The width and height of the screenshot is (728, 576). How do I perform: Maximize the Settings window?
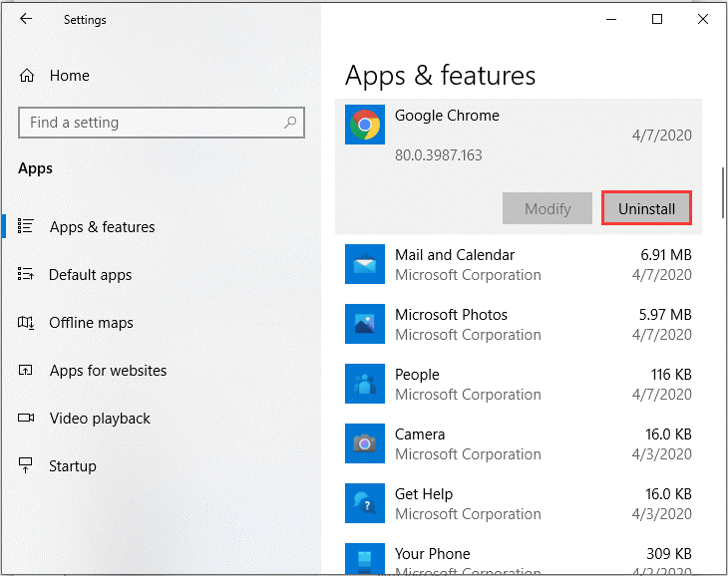tap(657, 19)
